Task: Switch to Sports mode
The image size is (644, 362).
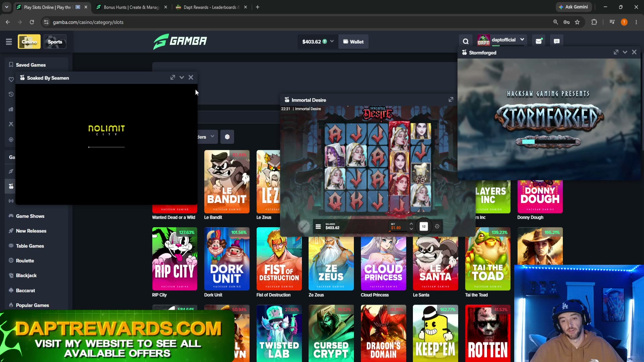Action: click(x=55, y=42)
